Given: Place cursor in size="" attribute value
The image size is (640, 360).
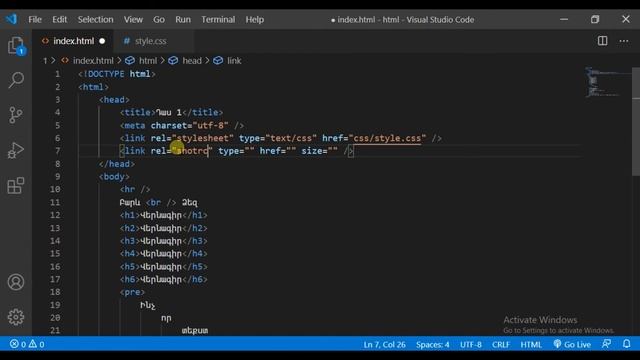Looking at the screenshot, I should (333, 151).
